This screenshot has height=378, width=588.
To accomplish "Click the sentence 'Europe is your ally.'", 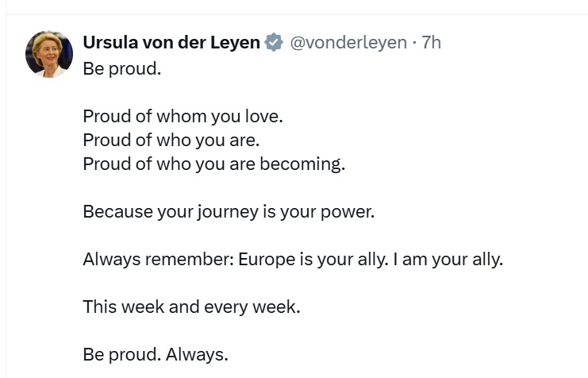I will click(x=313, y=260).
